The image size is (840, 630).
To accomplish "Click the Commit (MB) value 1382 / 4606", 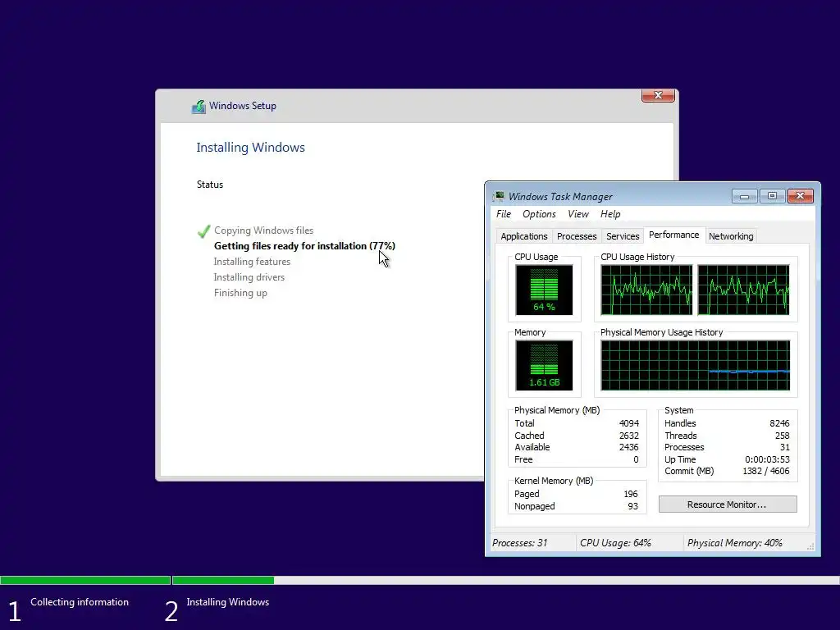I will point(766,472).
